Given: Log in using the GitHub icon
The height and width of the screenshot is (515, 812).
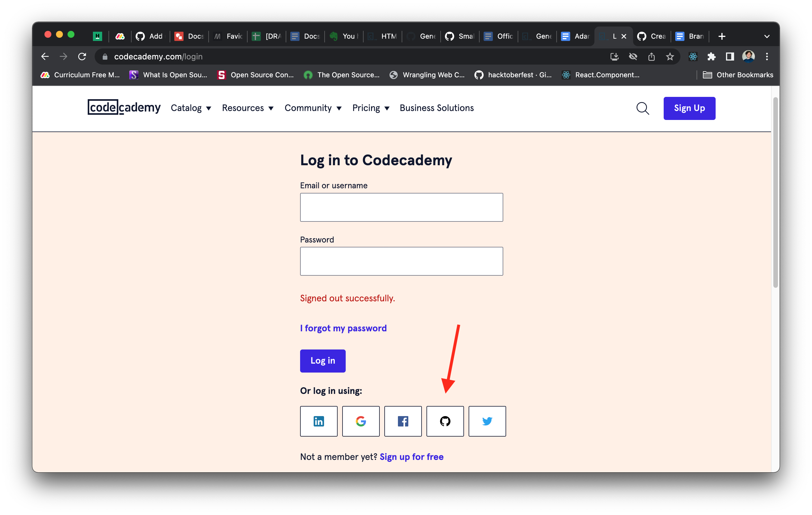Looking at the screenshot, I should click(x=445, y=421).
